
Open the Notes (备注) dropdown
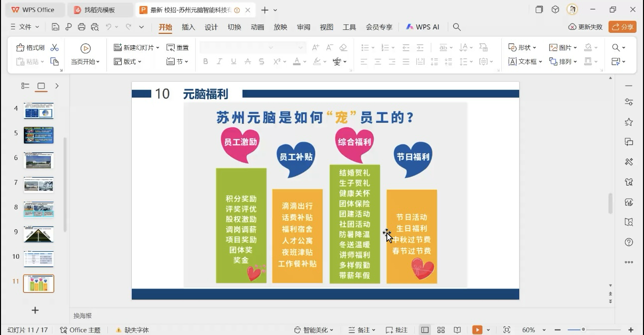click(361, 330)
